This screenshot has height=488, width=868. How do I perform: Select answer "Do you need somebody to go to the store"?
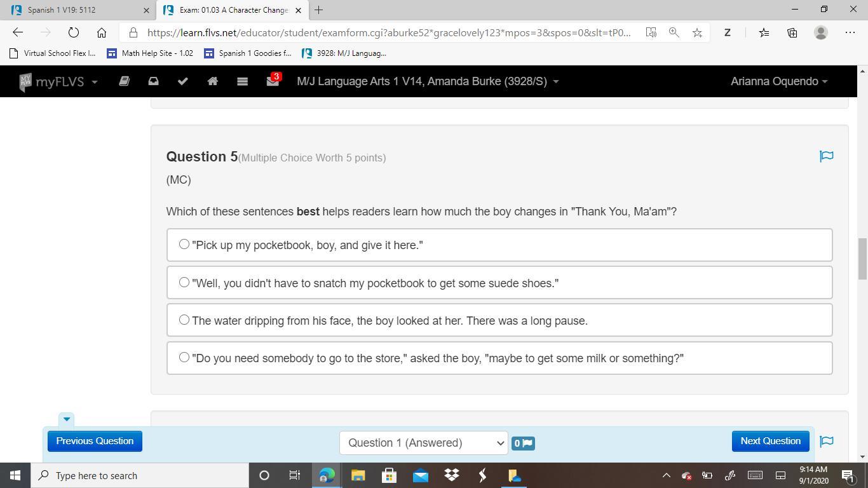[499, 358]
